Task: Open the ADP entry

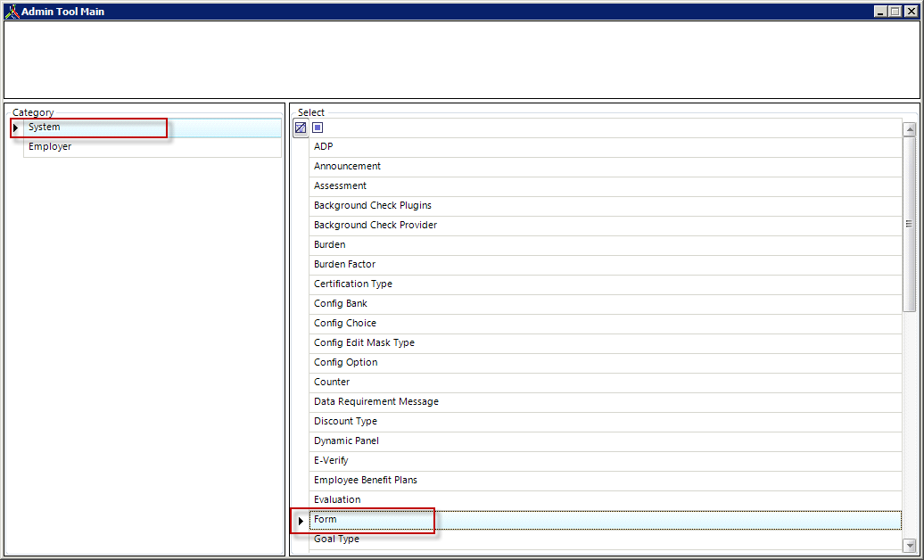Action: 324,147
